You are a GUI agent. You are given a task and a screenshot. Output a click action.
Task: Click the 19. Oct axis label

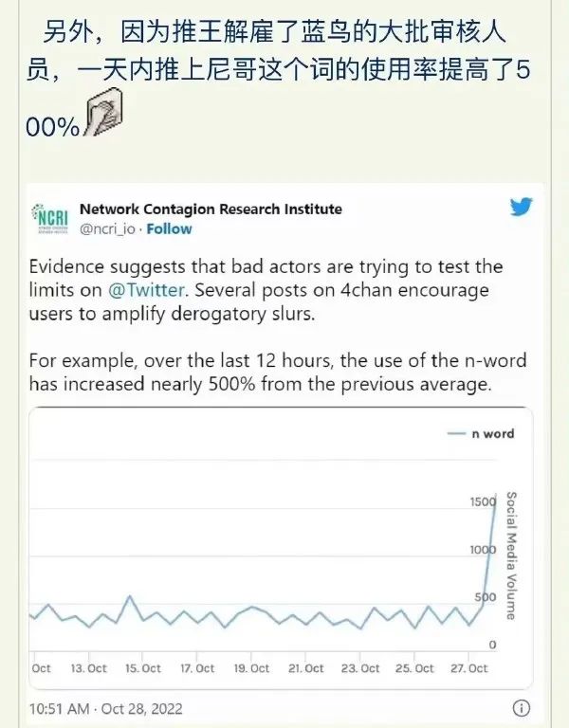tap(250, 668)
